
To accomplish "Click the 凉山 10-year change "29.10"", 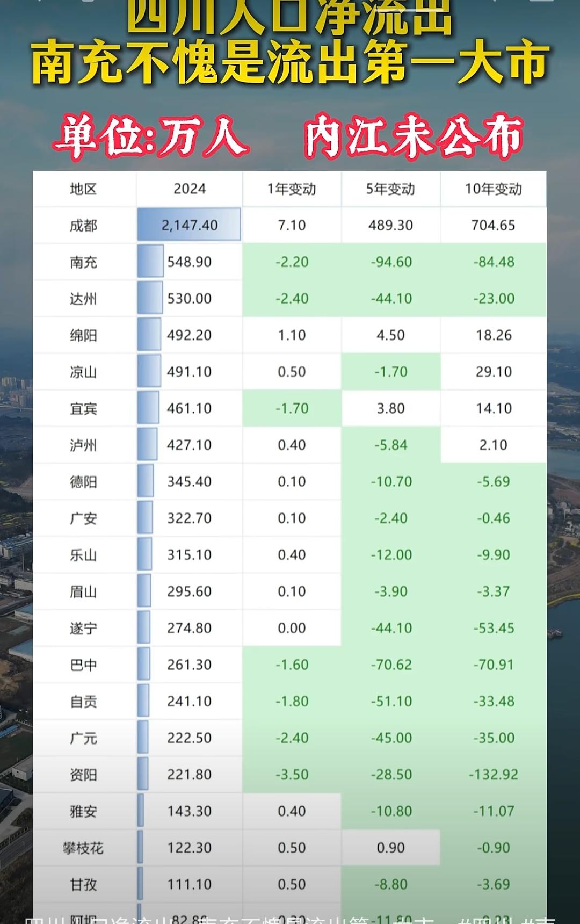I will pyautogui.click(x=494, y=371).
